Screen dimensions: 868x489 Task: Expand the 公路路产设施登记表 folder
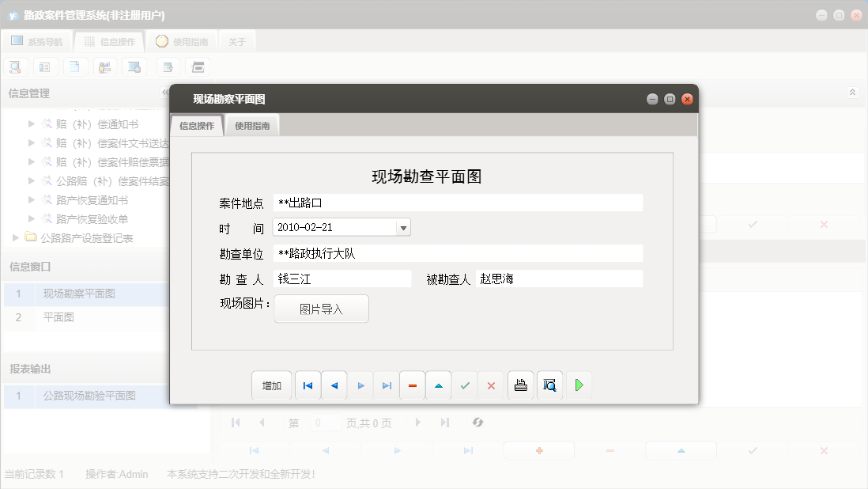tap(14, 237)
